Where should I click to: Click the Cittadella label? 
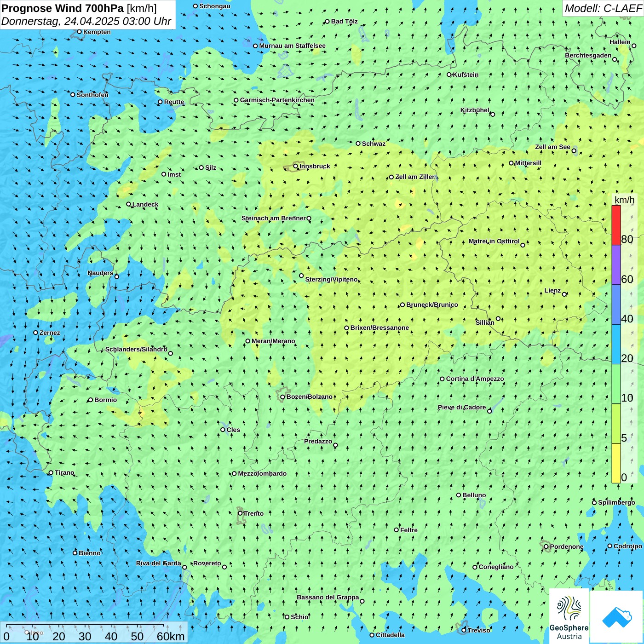point(391,635)
